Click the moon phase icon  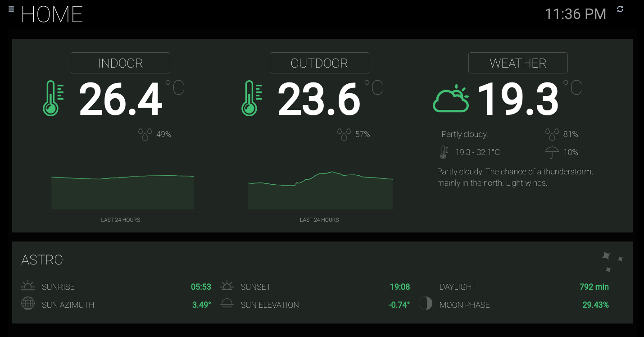426,303
